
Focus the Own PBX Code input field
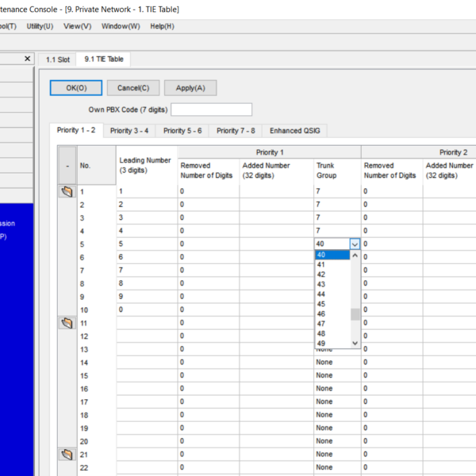click(211, 109)
